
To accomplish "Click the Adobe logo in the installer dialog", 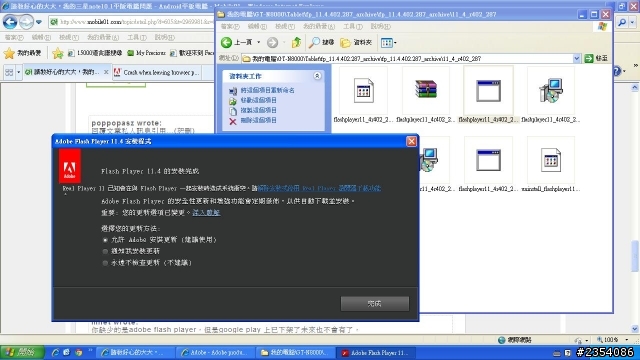I will coord(69,166).
